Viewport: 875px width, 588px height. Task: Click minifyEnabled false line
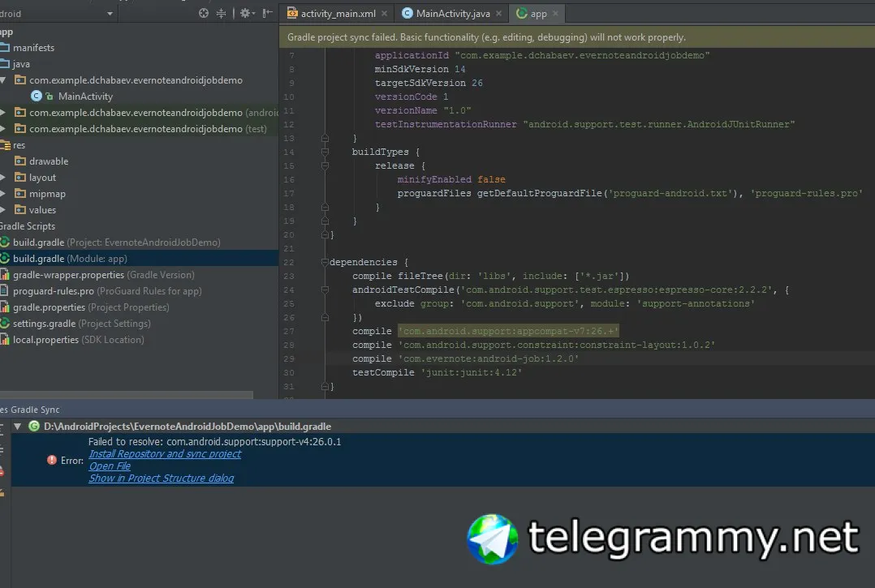[x=451, y=179]
